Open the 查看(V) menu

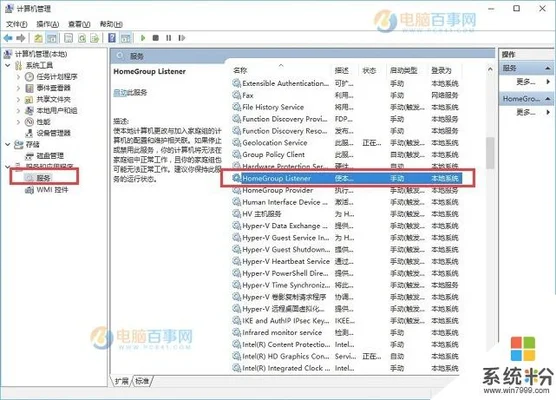(x=79, y=24)
